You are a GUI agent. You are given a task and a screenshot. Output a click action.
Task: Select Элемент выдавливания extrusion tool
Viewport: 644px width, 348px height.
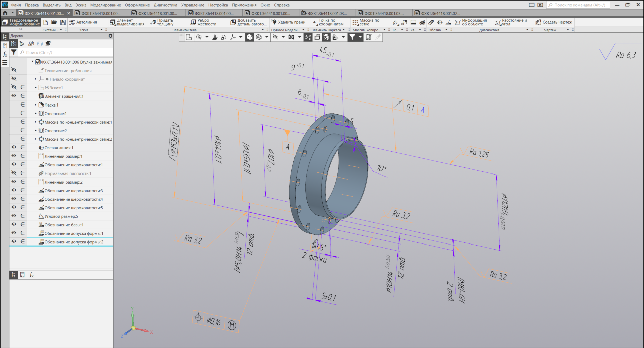[127, 22]
